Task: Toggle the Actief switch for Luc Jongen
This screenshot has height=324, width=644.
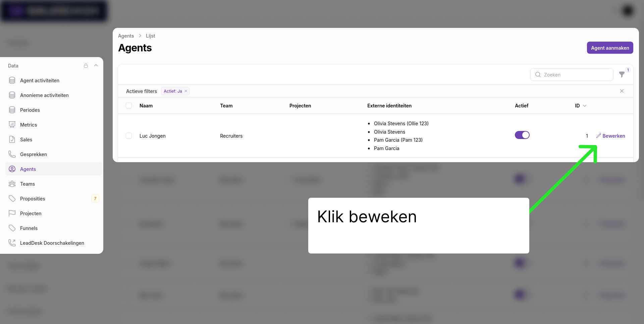Action: click(x=522, y=135)
